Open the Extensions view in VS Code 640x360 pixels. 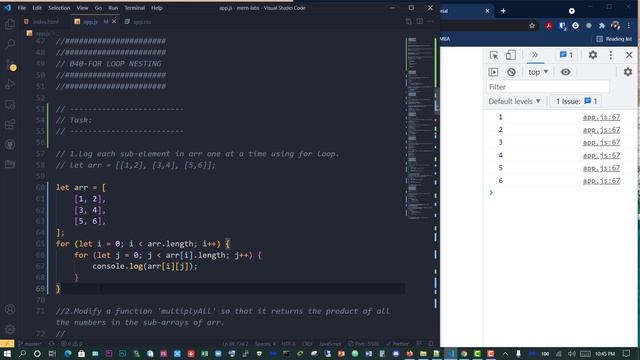(10, 124)
